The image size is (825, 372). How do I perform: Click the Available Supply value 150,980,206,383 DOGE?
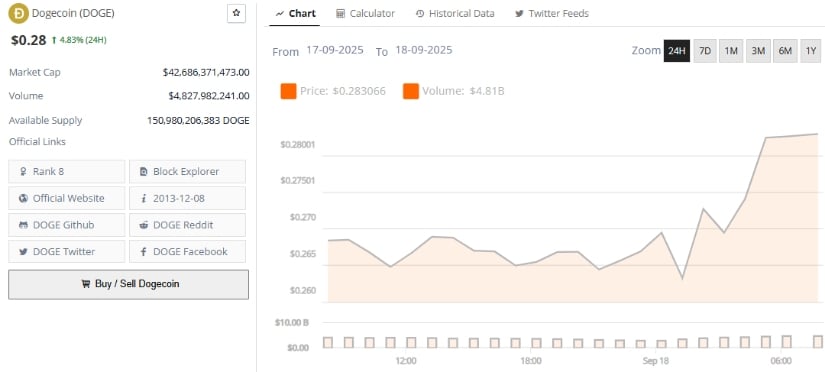198,120
